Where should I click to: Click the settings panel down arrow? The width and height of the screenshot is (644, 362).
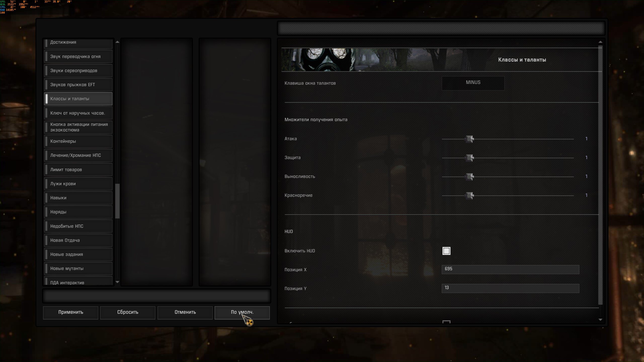(600, 320)
